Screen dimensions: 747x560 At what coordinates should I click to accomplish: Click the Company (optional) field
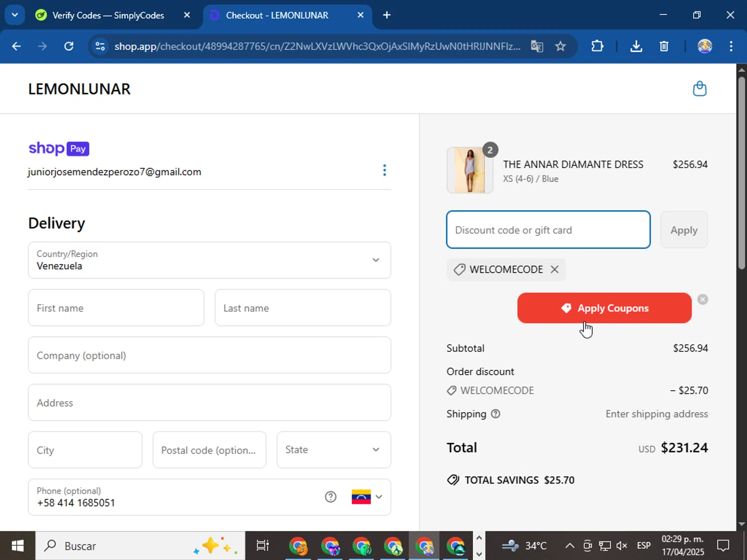point(210,355)
